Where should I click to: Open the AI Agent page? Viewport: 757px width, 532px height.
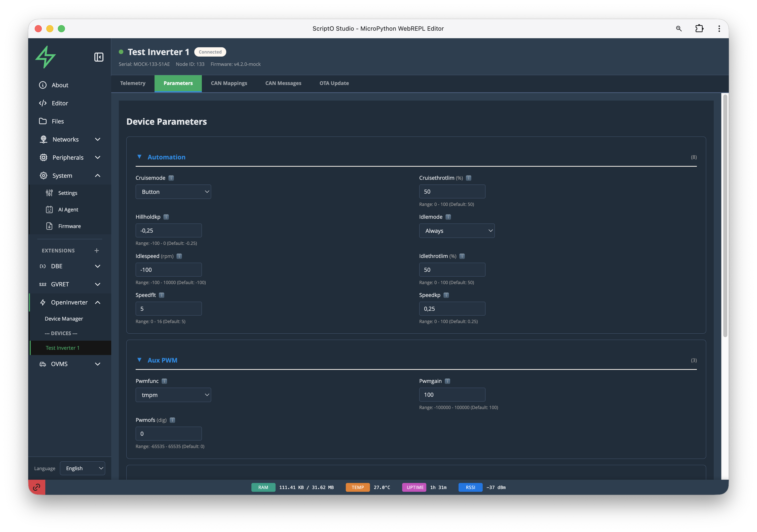coord(68,209)
